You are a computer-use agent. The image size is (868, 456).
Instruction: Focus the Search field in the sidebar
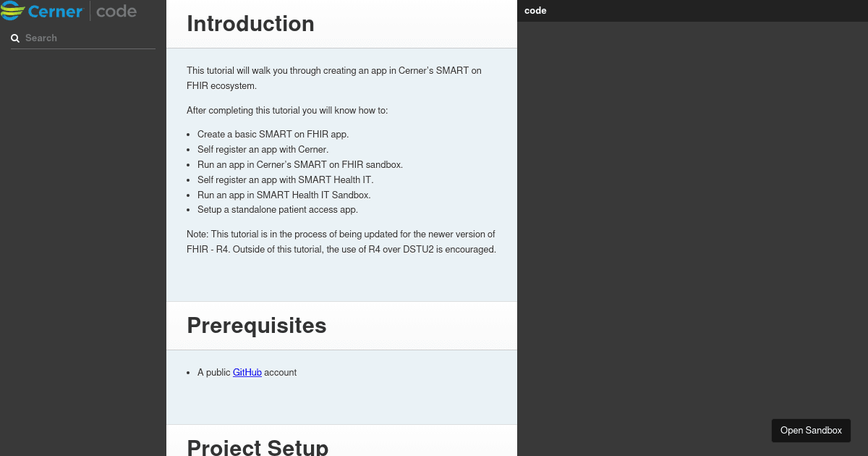pyautogui.click(x=83, y=38)
